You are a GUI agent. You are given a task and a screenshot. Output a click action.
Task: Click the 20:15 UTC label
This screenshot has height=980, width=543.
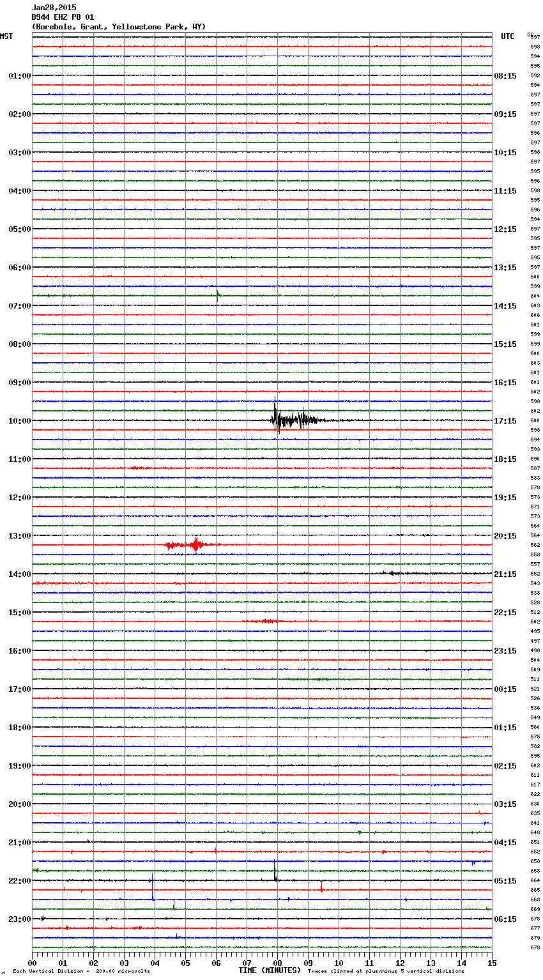(505, 536)
